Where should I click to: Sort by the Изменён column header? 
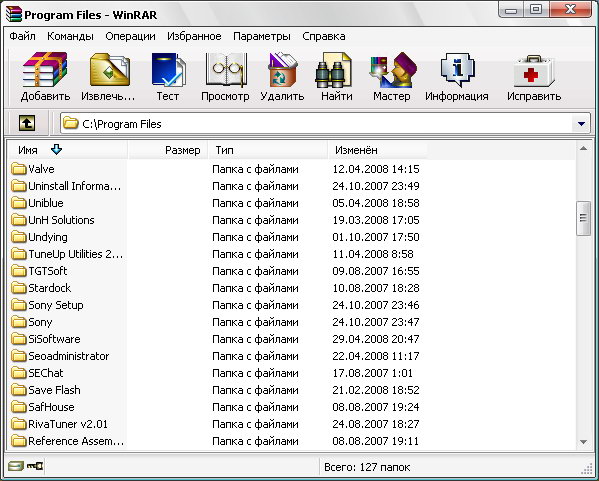378,150
